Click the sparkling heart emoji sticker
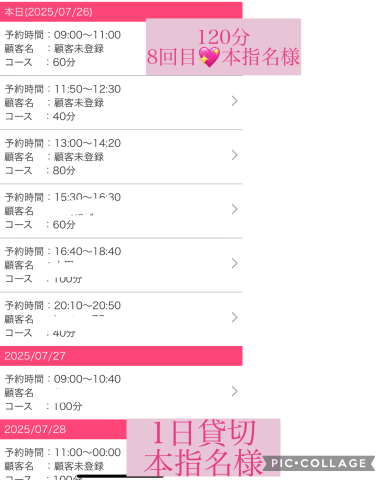The image size is (384, 480). point(209,57)
